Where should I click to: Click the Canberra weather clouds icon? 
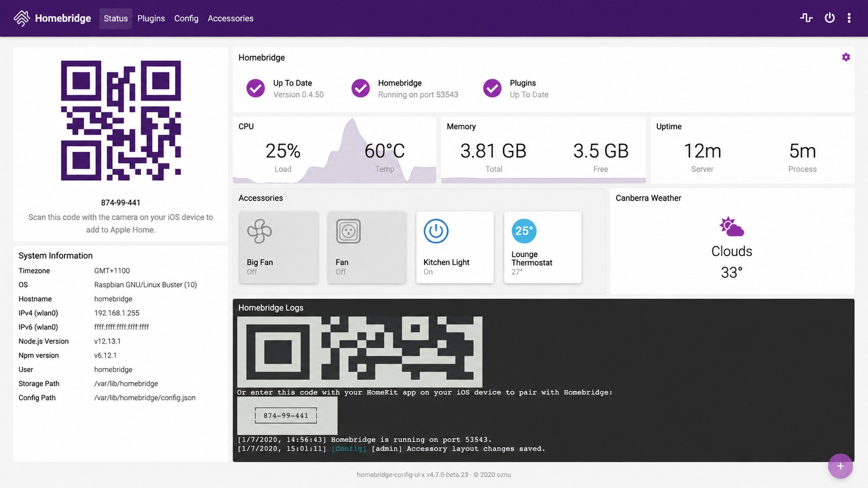pyautogui.click(x=731, y=227)
